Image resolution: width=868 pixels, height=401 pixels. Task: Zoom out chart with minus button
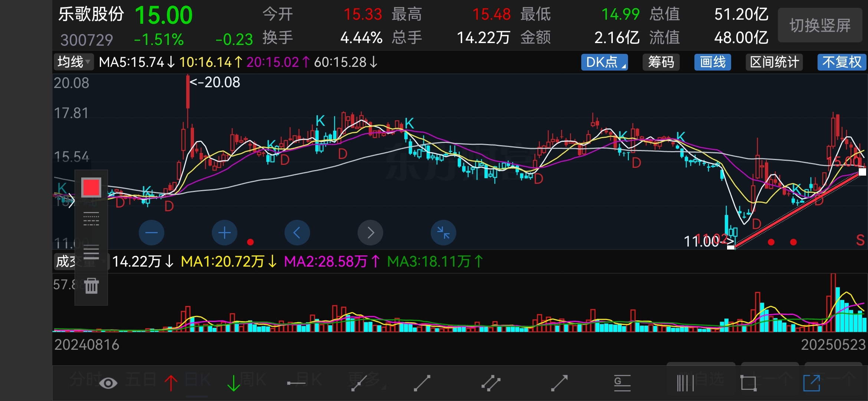click(151, 233)
